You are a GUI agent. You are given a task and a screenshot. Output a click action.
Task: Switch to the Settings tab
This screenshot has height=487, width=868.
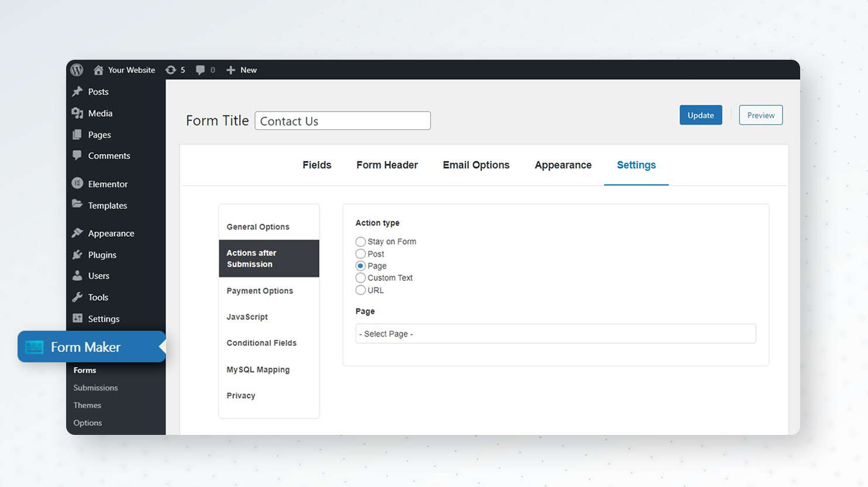coord(636,165)
